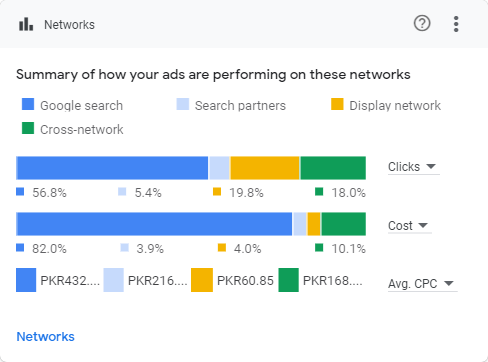This screenshot has width=488, height=362.
Task: Click the blue Google search legend square
Action: coord(28,104)
